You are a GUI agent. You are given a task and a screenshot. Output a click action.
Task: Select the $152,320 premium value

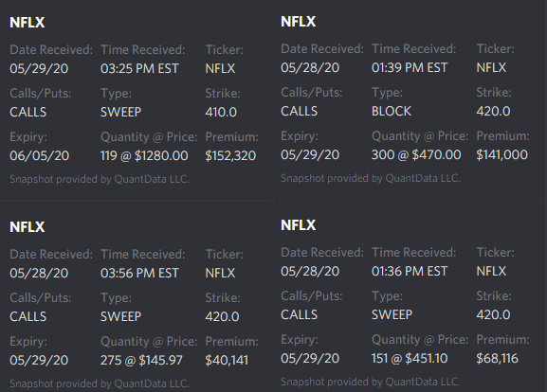pos(230,155)
